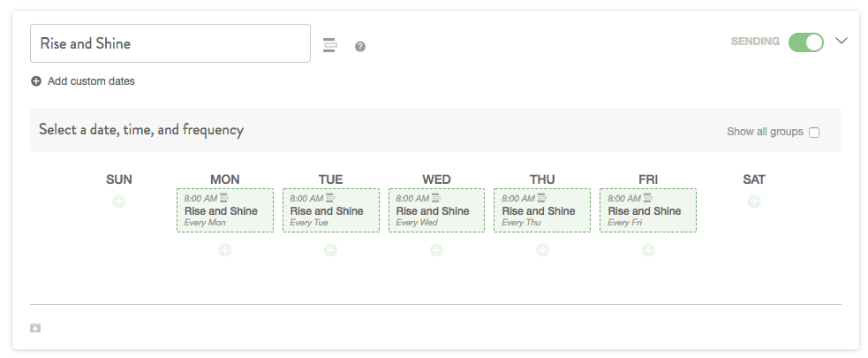Viewport: 868px width, 358px height.
Task: Open the Every Wed scheduled block
Action: coord(436,210)
